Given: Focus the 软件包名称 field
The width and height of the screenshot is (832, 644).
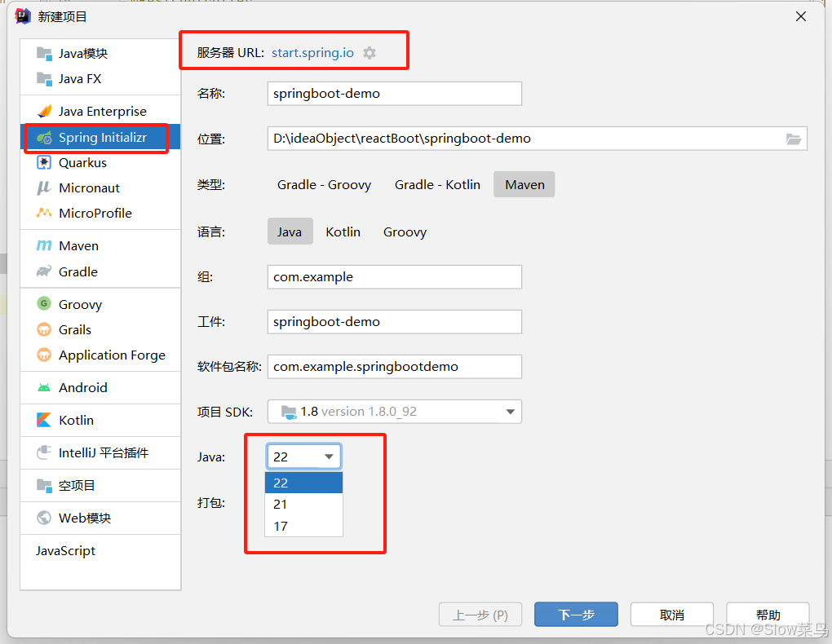Looking at the screenshot, I should [394, 367].
